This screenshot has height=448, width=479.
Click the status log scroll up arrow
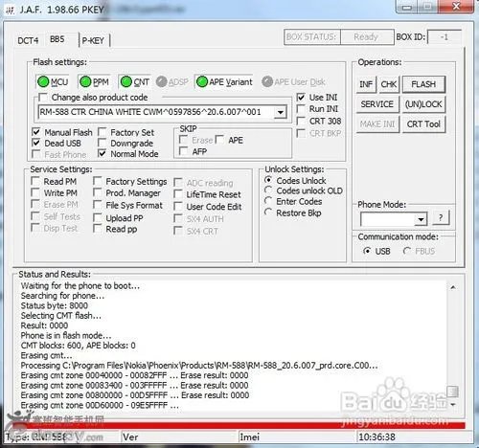453,287
